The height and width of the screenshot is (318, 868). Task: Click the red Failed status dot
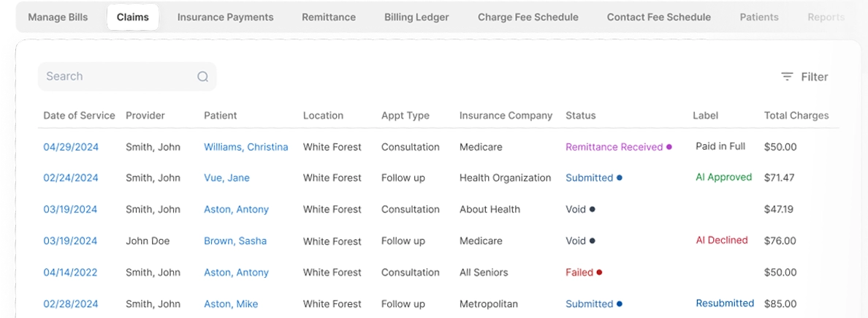(600, 272)
